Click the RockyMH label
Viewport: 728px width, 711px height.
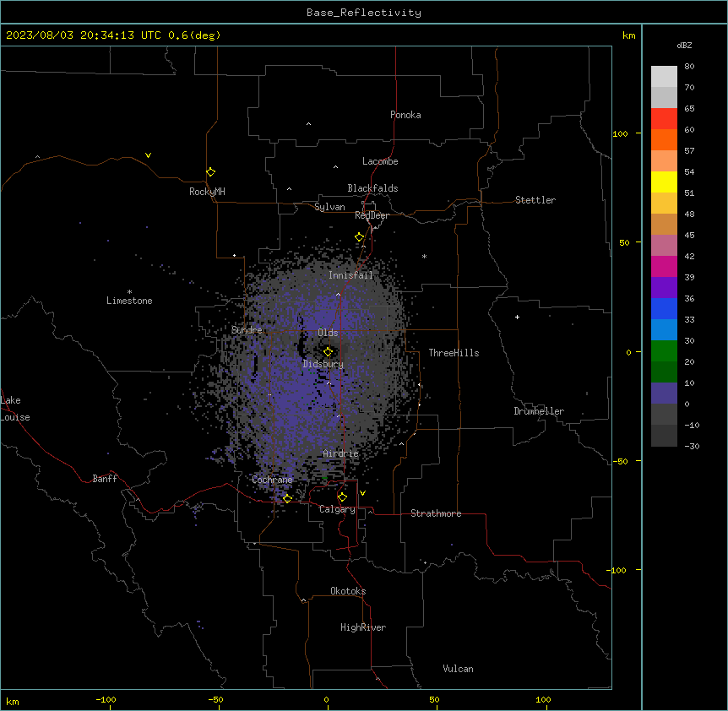tap(207, 192)
